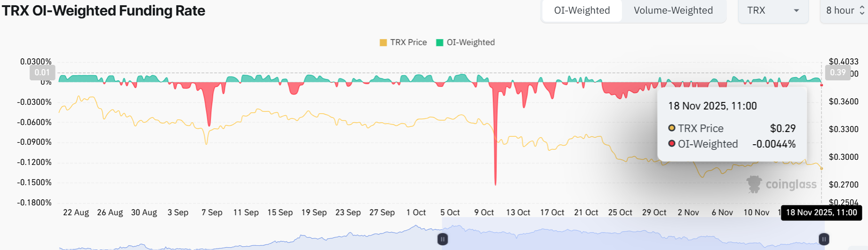Viewport: 868px width, 250px height.
Task: Click the black 18 Nov 2025 crosshair date label
Action: tap(821, 212)
